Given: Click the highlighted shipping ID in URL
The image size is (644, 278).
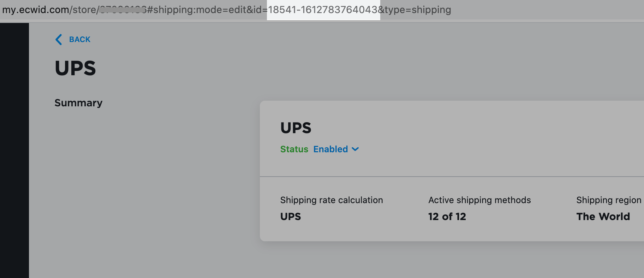Looking at the screenshot, I should tap(323, 10).
